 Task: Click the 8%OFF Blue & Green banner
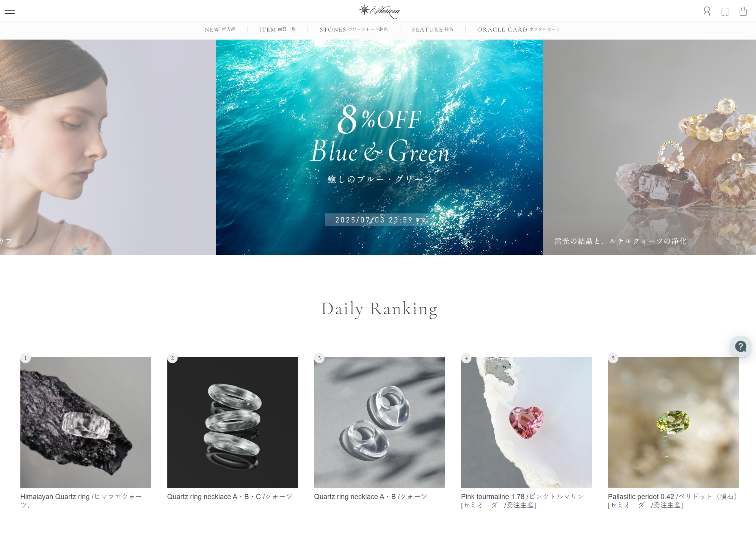tap(379, 147)
